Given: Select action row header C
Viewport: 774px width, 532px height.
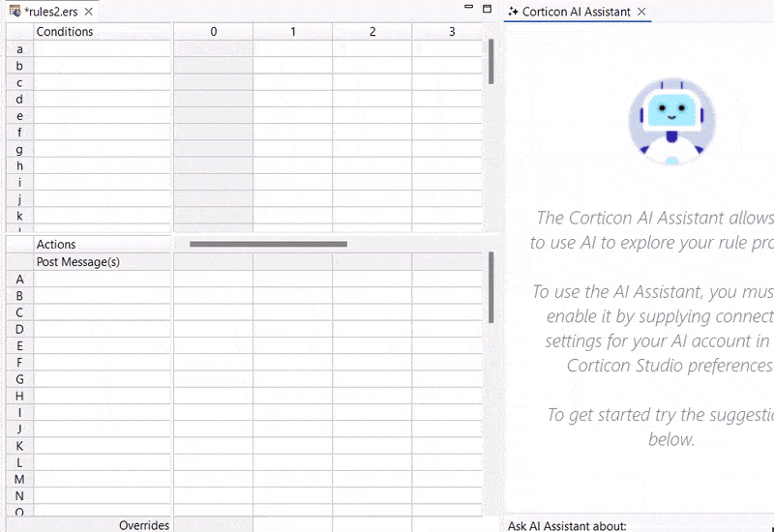Looking at the screenshot, I should [19, 312].
